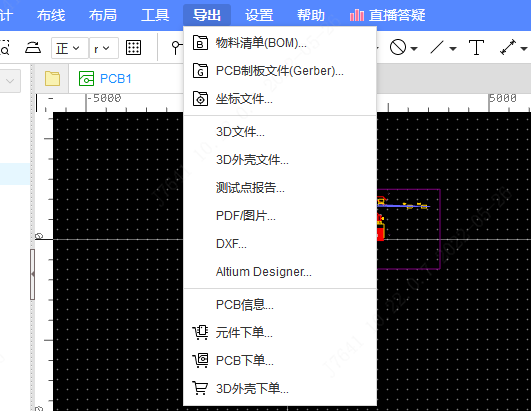Image resolution: width=531 pixels, height=411 pixels.
Task: Expand the line tool dropdown arrow
Action: click(x=453, y=49)
